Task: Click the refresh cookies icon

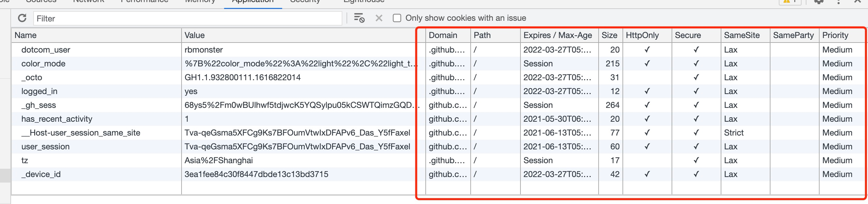Action: tap(22, 18)
